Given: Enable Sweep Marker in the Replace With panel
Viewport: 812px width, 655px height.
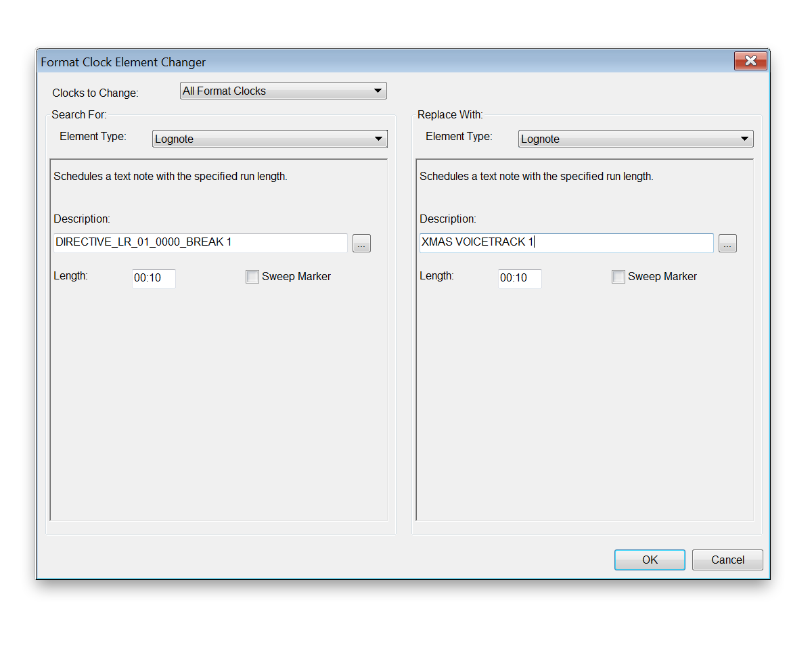Looking at the screenshot, I should (x=618, y=277).
